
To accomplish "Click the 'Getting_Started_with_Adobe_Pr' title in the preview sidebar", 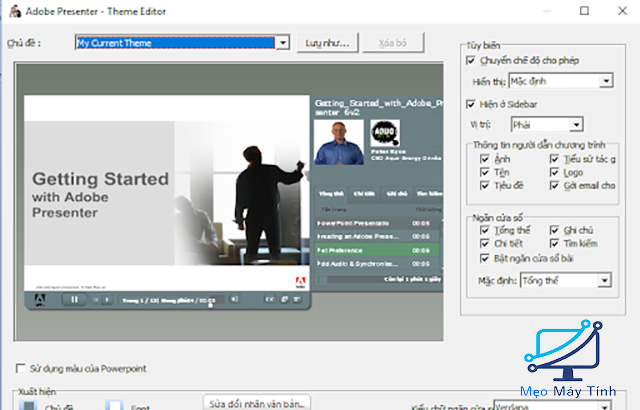I will click(x=379, y=108).
